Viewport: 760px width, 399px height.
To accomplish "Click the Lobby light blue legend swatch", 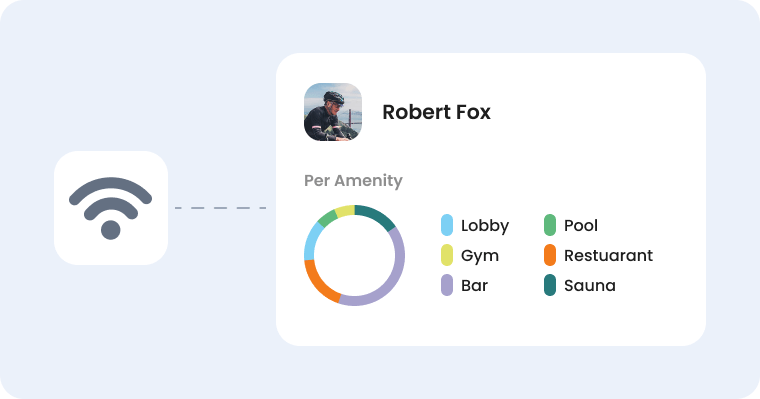I will [x=447, y=225].
